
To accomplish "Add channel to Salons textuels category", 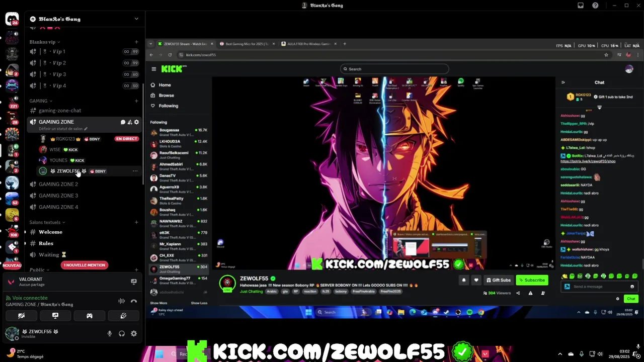I will (136, 222).
